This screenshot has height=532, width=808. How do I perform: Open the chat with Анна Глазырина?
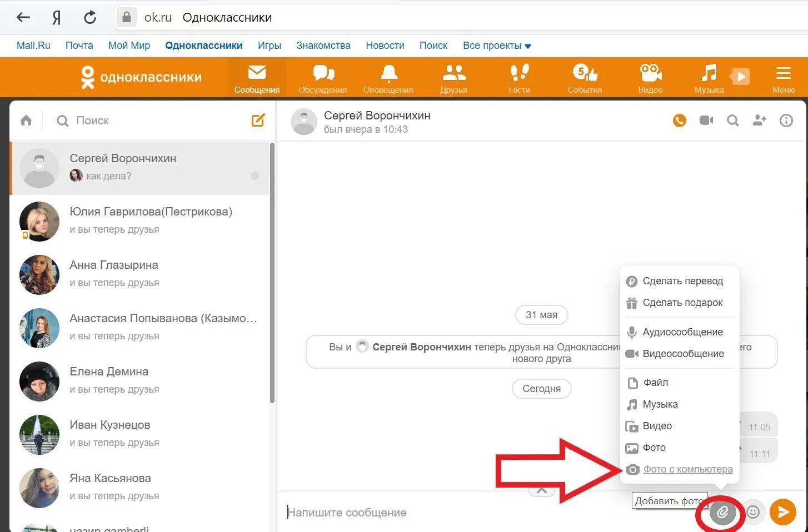pyautogui.click(x=140, y=274)
